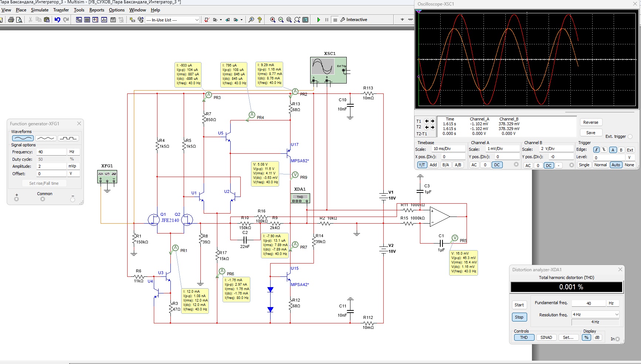Image resolution: width=641 pixels, height=364 pixels.
Task: Expand the Resolution freq. dropdown
Action: click(x=616, y=314)
